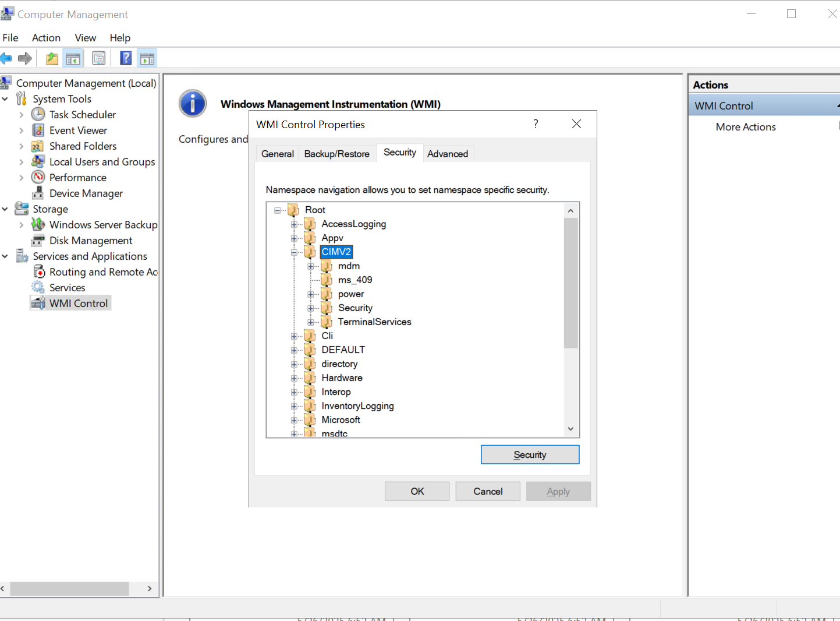Select the Security namespace under CIMV2

pyautogui.click(x=355, y=308)
